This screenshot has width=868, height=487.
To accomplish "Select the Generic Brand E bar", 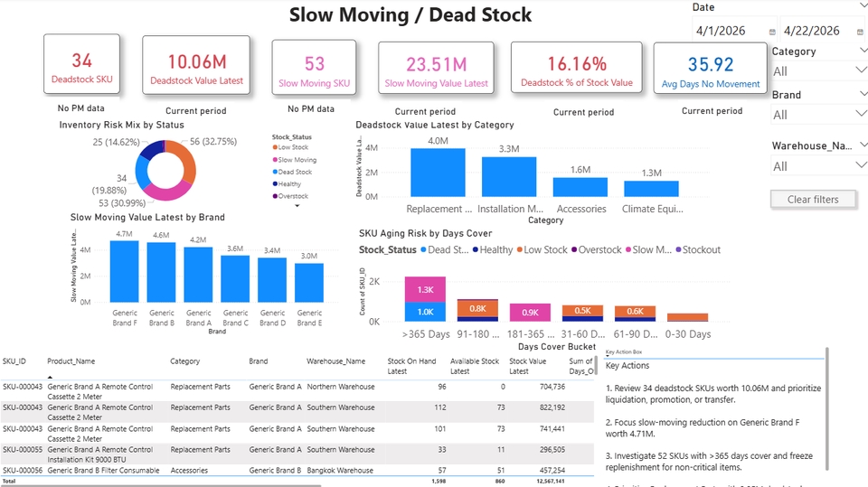I will click(x=309, y=283).
